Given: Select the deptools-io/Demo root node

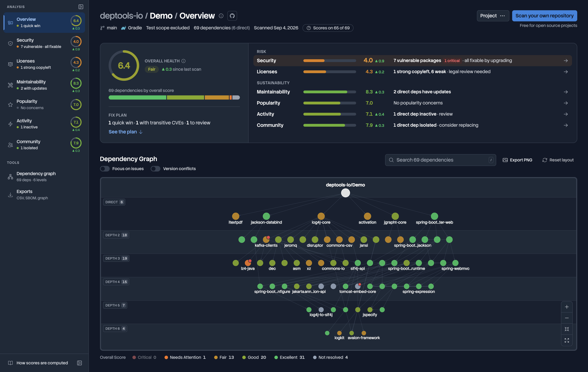Looking at the screenshot, I should (345, 193).
